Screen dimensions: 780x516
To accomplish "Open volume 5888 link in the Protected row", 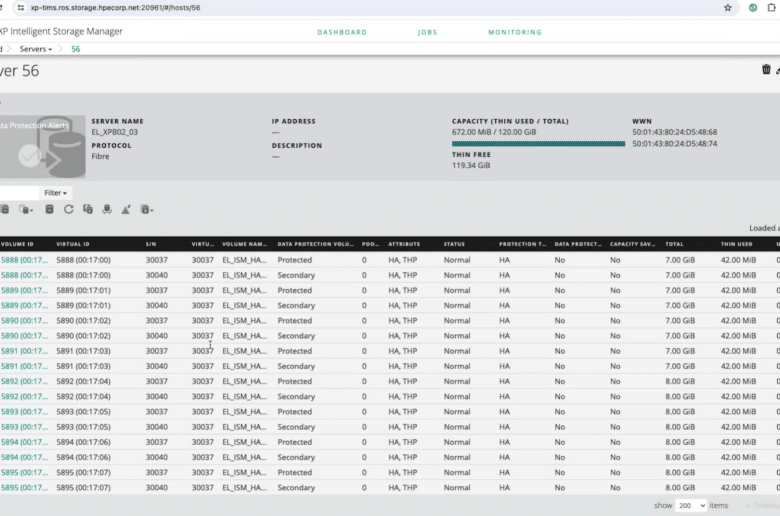I will coord(24,260).
